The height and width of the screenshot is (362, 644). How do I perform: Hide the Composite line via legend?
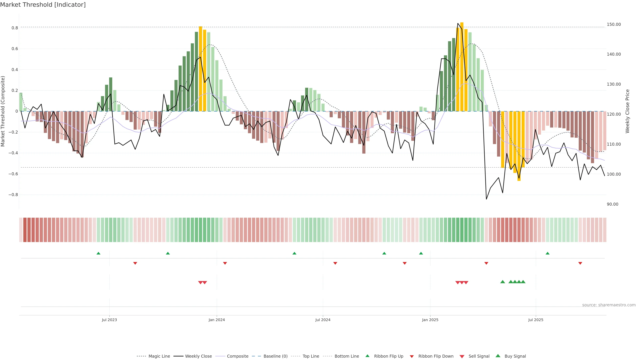(x=237, y=356)
